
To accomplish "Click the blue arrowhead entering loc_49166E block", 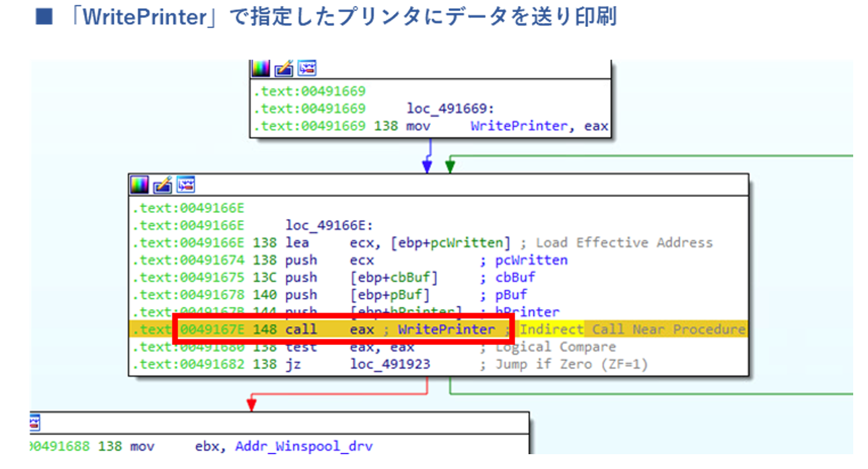I will pyautogui.click(x=426, y=167).
